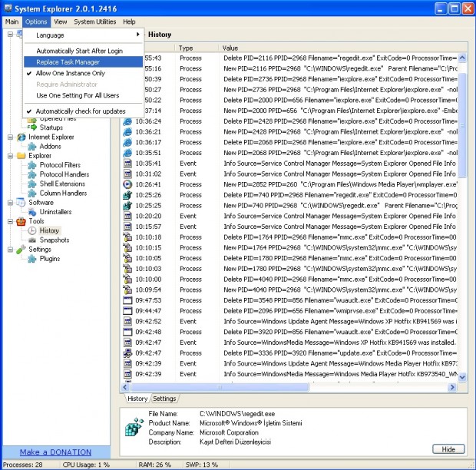
Task: Click the event icon on row 10:35:41
Action: tap(127, 164)
